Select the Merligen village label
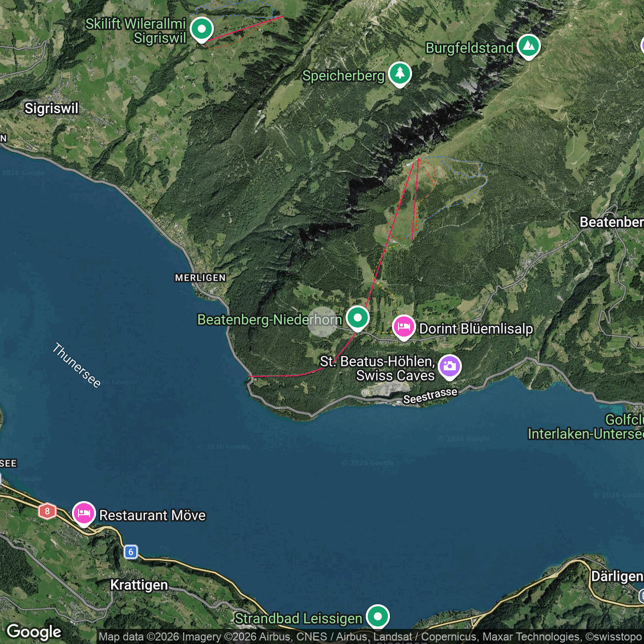This screenshot has width=644, height=644. 200,278
